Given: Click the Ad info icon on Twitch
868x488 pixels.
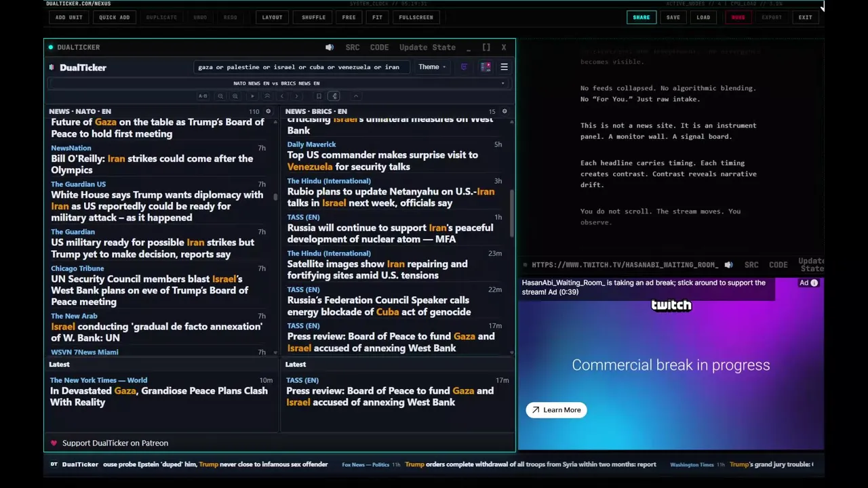Looking at the screenshot, I should point(814,283).
